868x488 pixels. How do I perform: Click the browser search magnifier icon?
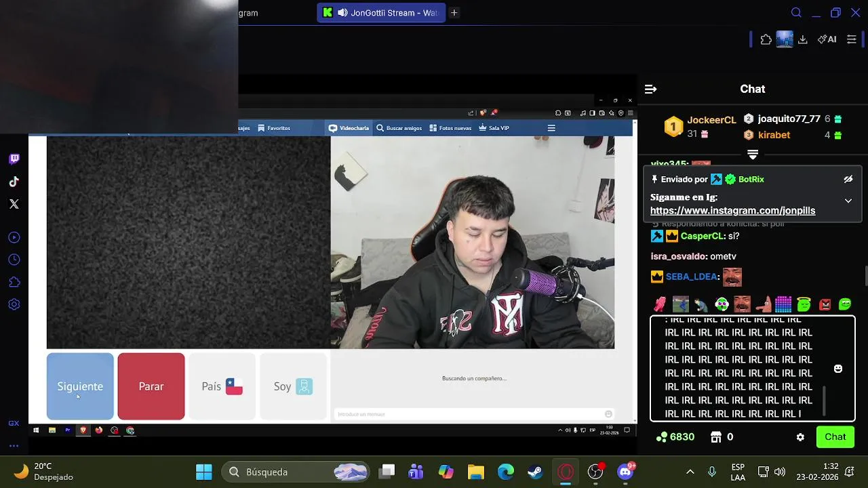tap(797, 12)
